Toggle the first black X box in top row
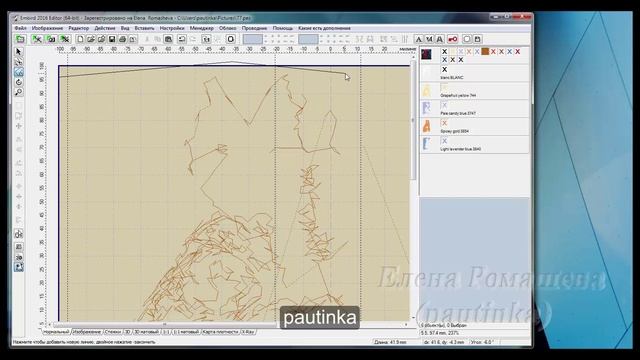 444,52
